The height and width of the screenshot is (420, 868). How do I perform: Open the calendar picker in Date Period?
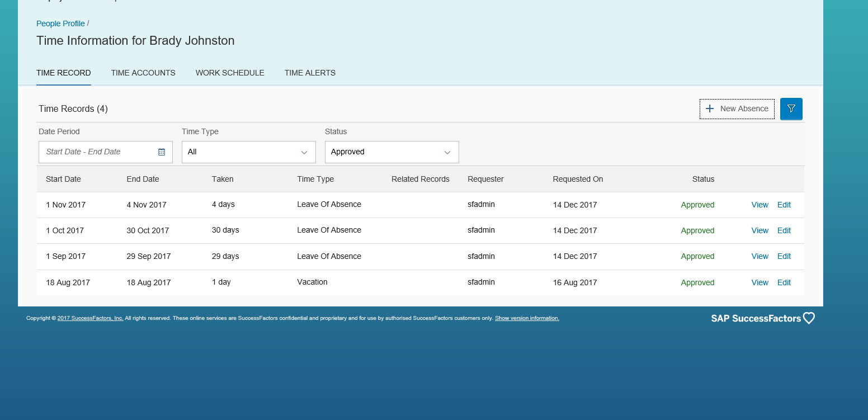point(162,152)
